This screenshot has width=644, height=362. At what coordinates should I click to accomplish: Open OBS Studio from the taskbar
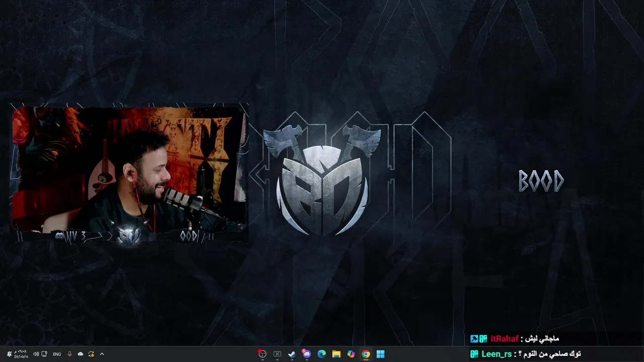[x=262, y=354]
